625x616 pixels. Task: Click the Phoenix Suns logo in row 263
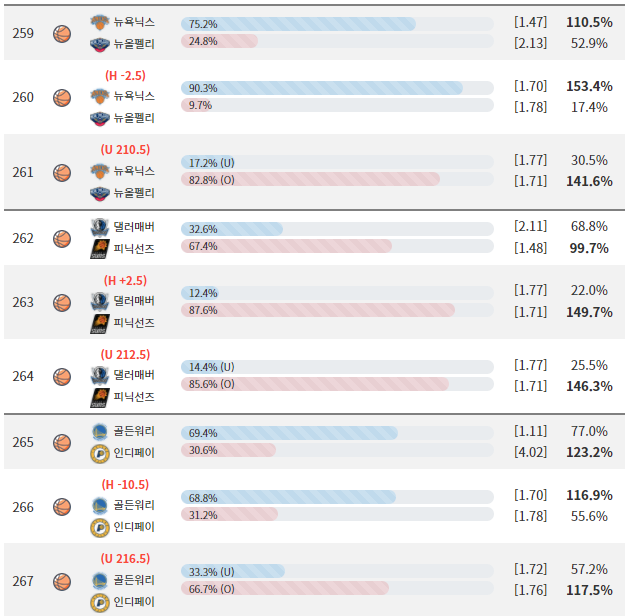99,322
